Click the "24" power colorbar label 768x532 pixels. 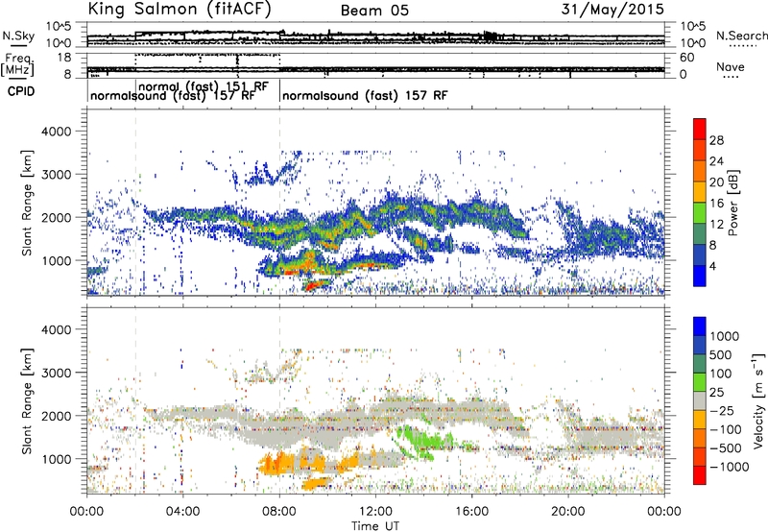[x=716, y=161]
